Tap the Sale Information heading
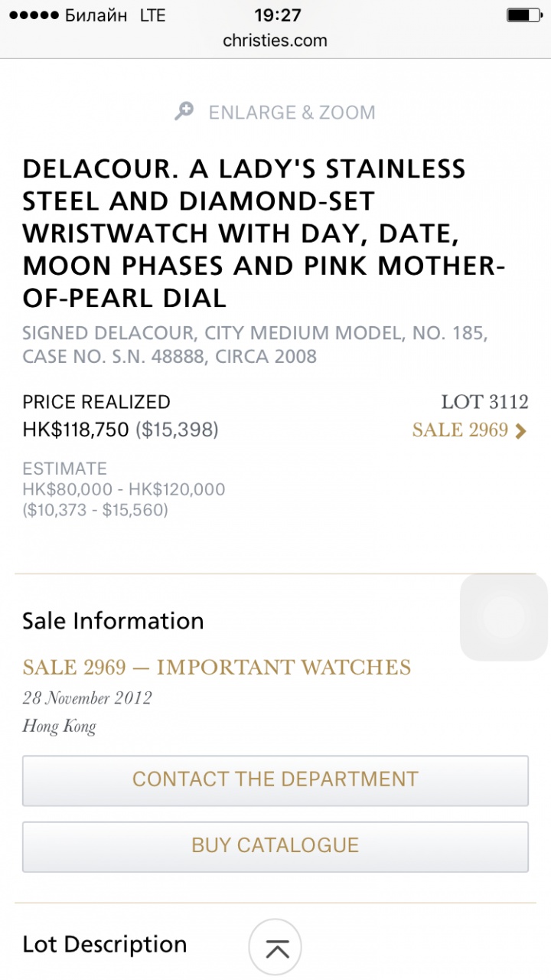 pos(113,621)
